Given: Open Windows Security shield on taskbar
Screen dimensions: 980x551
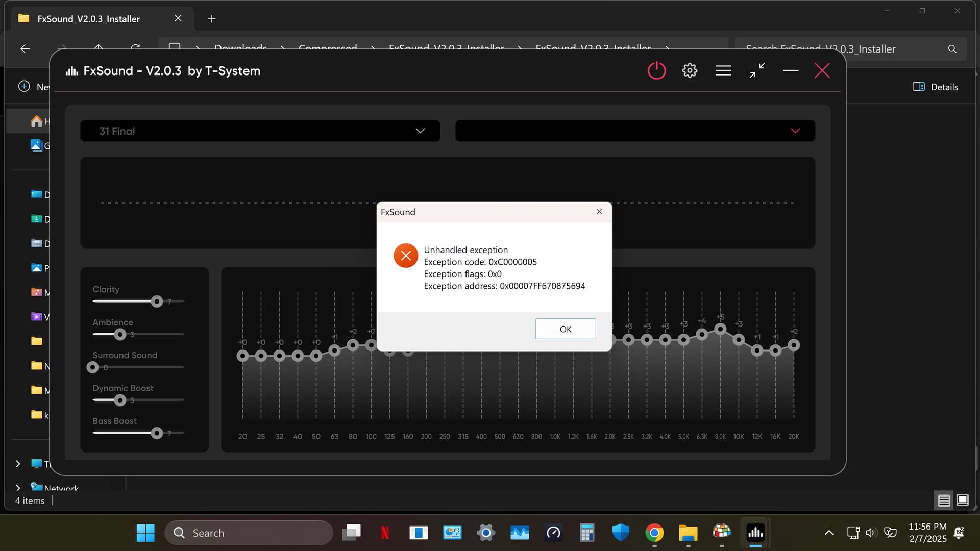Looking at the screenshot, I should (x=621, y=533).
